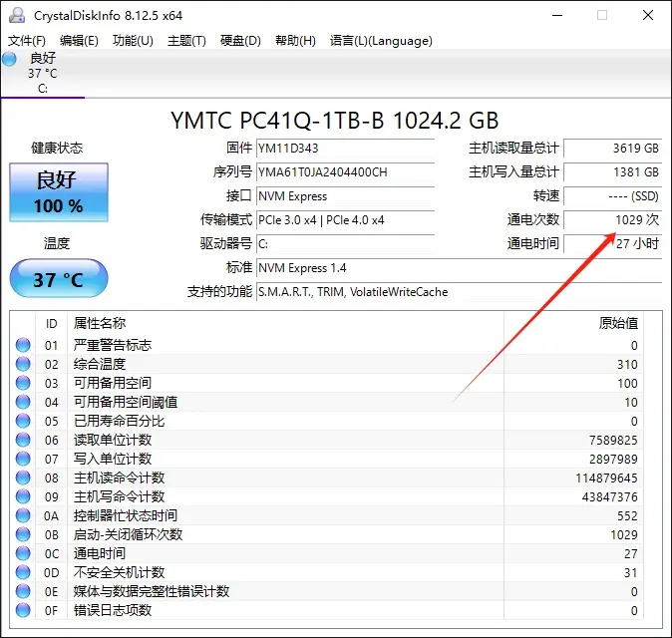
Task: Click status orb for row 02 综合温度
Action: (x=23, y=364)
